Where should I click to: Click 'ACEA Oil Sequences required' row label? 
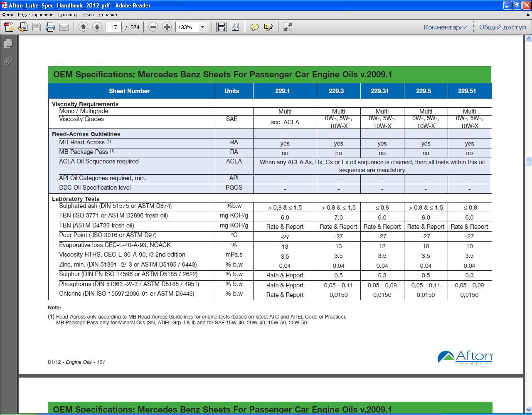coord(99,161)
